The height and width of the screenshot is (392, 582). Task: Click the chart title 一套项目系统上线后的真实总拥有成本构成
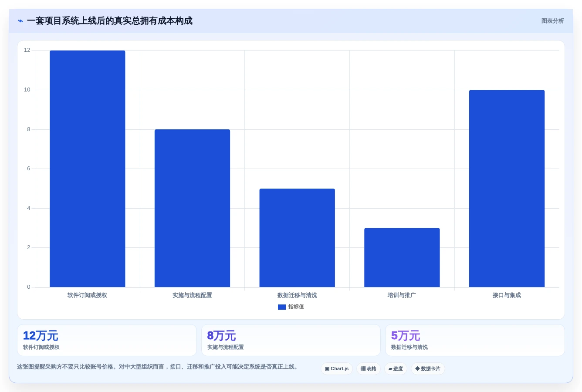pyautogui.click(x=109, y=21)
